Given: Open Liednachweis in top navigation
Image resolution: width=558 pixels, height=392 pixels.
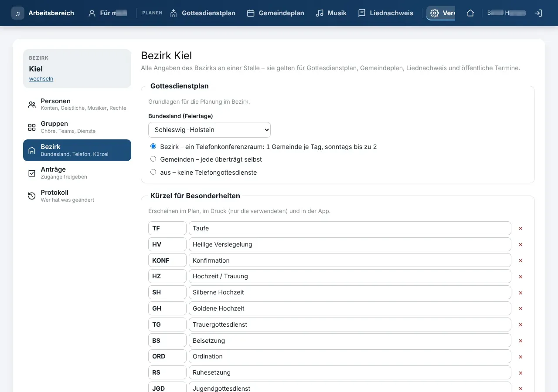Looking at the screenshot, I should click(385, 13).
